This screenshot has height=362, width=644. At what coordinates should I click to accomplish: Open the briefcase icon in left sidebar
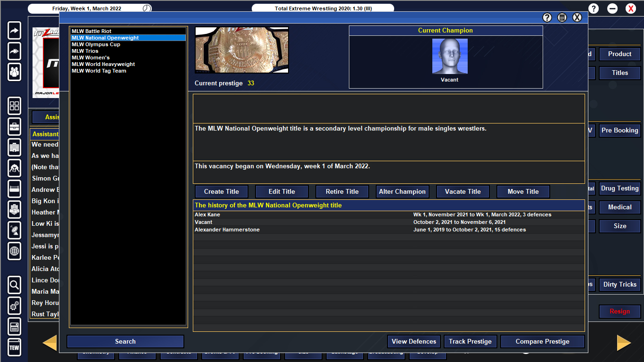coord(15,127)
